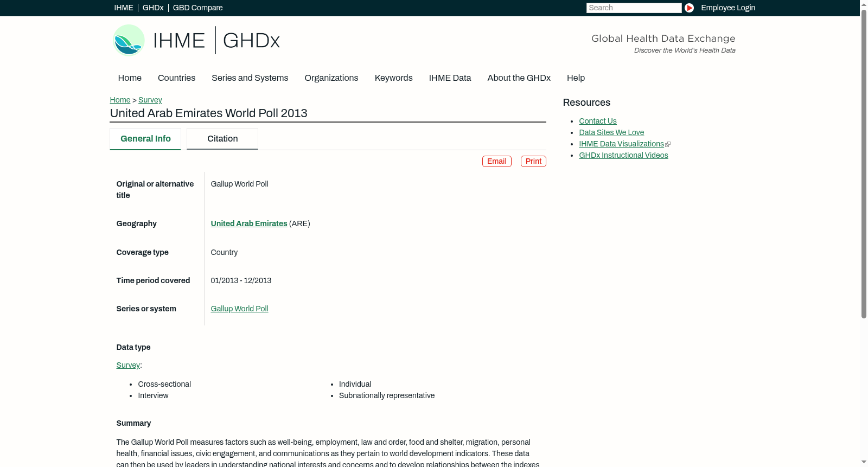Click scrollbar down arrow
868x467 pixels.
tap(864, 463)
